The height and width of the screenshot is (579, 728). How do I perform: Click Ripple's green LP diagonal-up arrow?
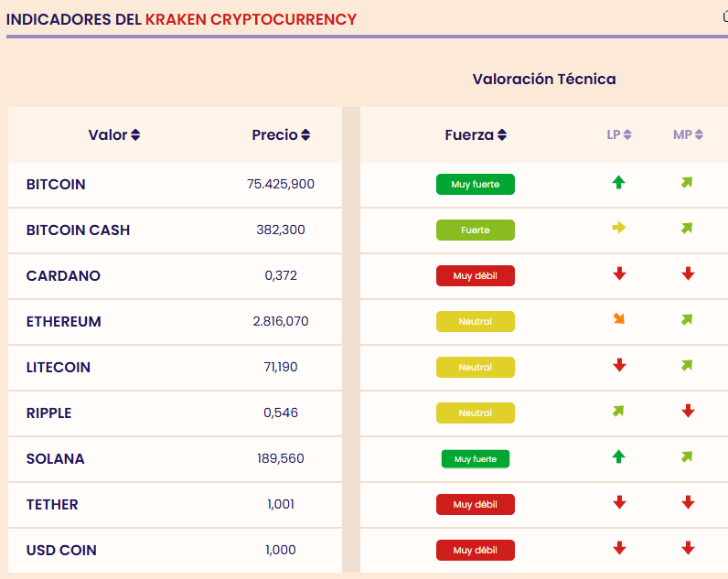619,412
